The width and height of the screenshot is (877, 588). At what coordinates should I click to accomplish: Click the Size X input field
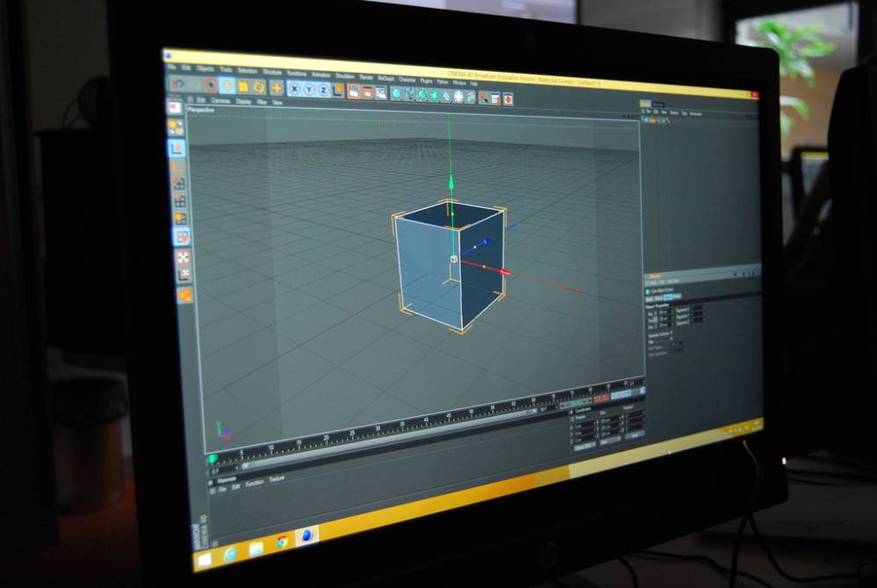[665, 312]
